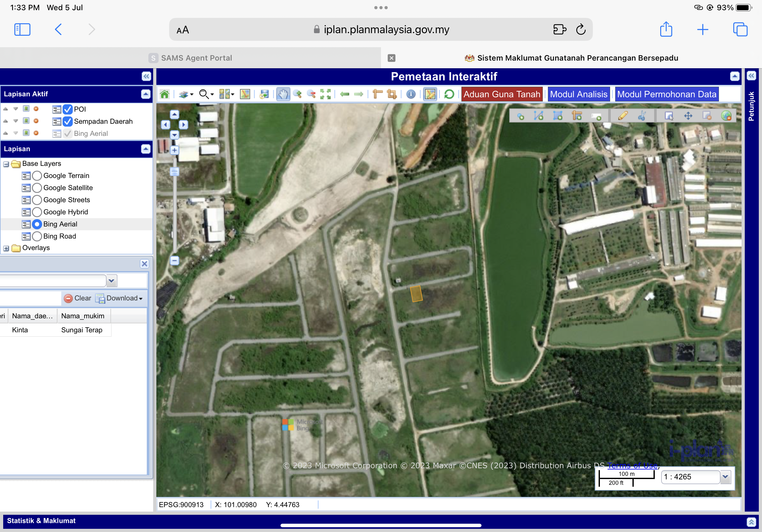This screenshot has width=762, height=532.
Task: Click the zoom to full extent arrows
Action: (x=325, y=94)
